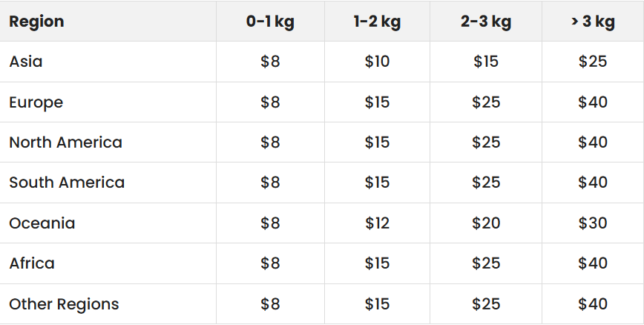This screenshot has width=644, height=325.
Task: Select the 2-3 kg column header
Action: (486, 22)
